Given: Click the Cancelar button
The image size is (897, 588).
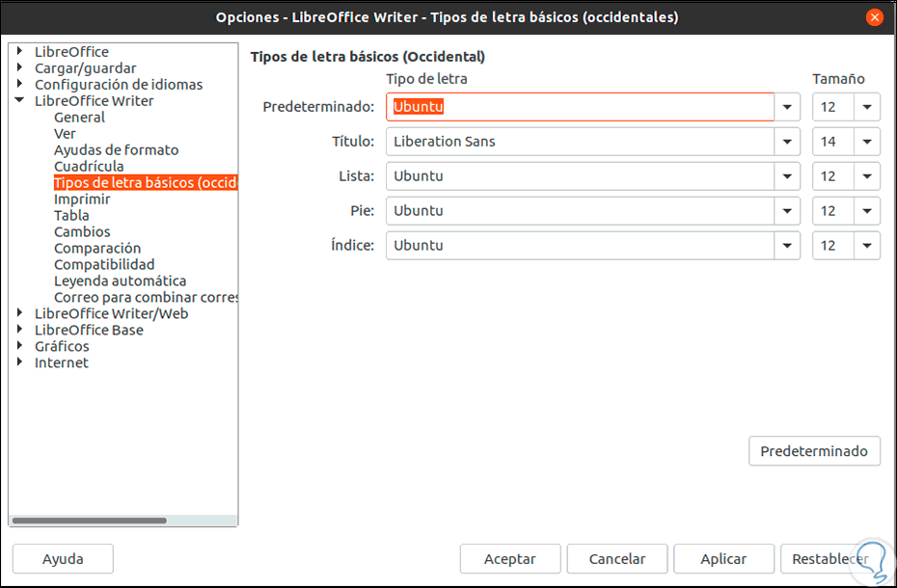Looking at the screenshot, I should tap(616, 559).
